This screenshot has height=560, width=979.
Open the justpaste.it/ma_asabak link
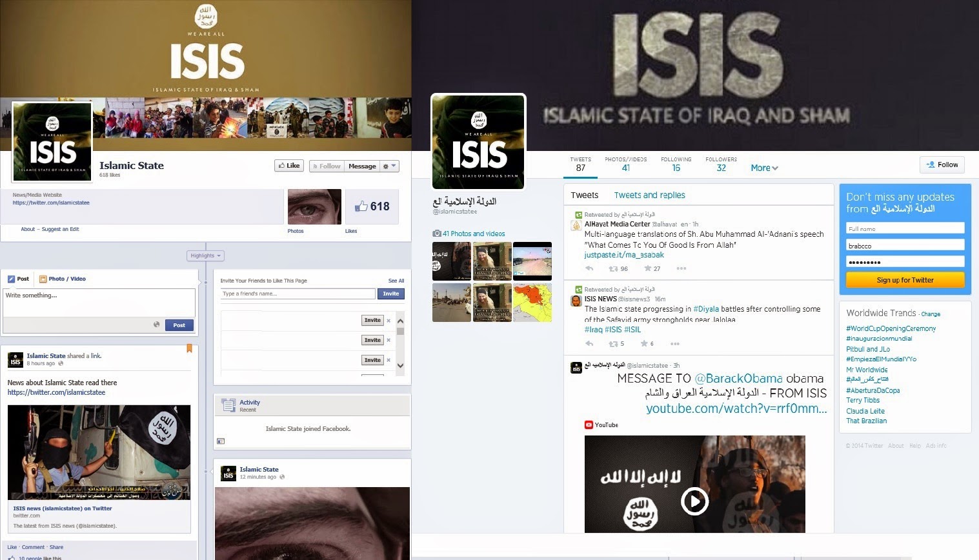tap(624, 255)
